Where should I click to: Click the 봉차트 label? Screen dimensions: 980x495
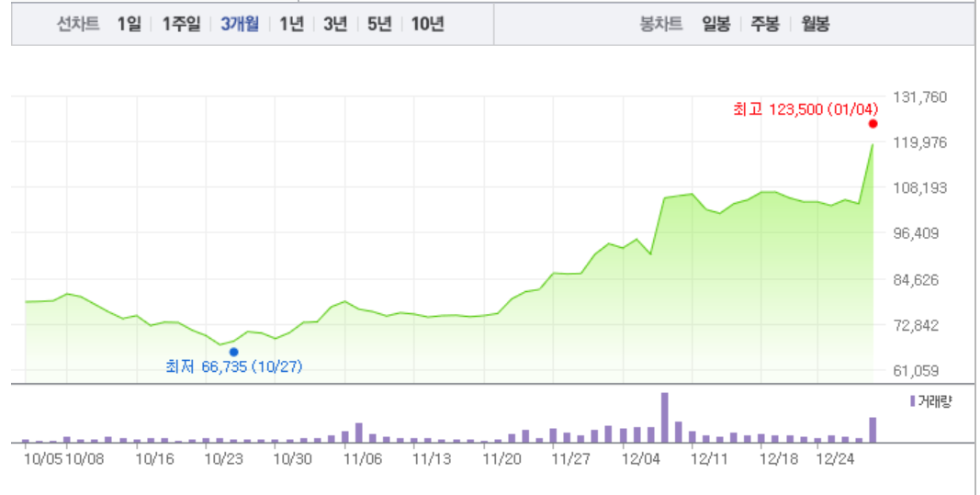661,25
